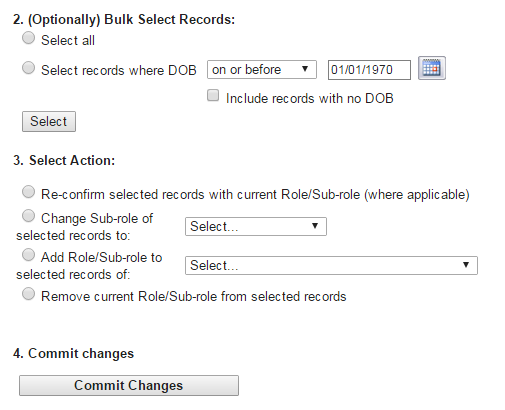Choose Change Sub-role of selected records option
This screenshot has height=410, width=505.
pyautogui.click(x=28, y=216)
